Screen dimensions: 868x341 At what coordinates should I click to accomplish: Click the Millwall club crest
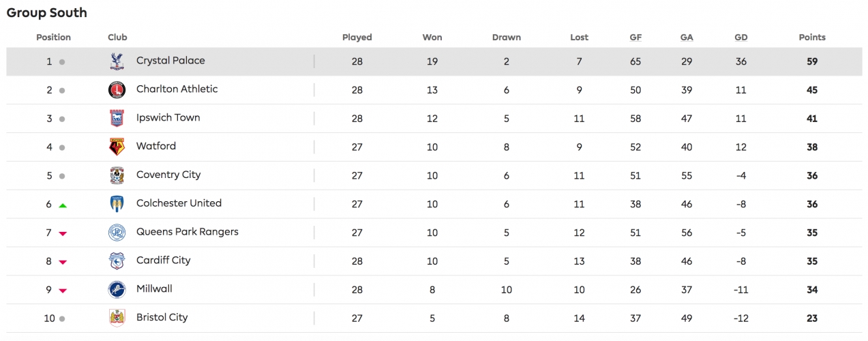117,290
